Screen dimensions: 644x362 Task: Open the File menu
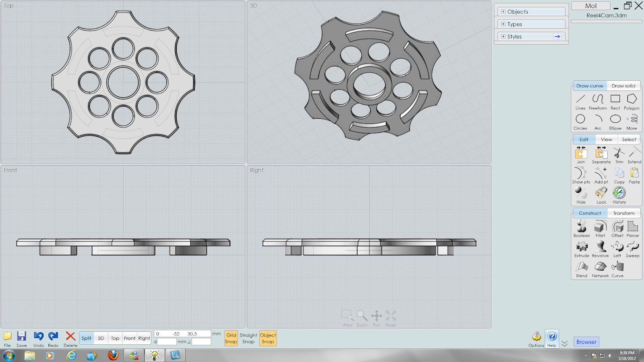[7, 339]
